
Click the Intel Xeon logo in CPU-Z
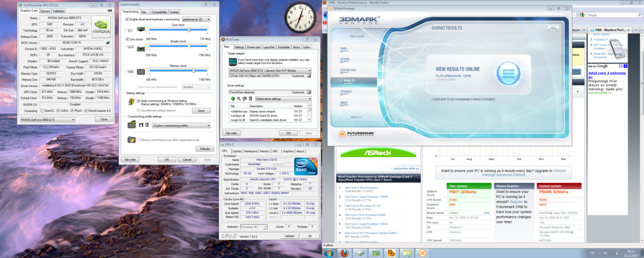coord(306,167)
